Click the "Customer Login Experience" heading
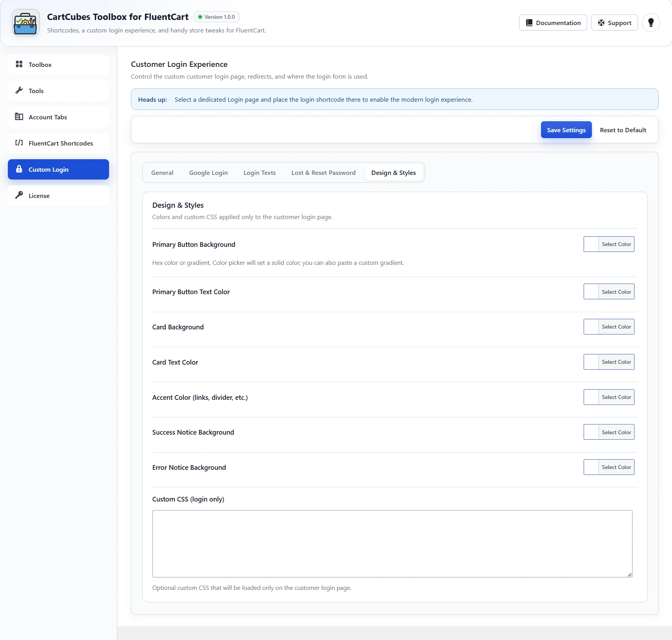Image resolution: width=672 pixels, height=640 pixels. point(179,64)
